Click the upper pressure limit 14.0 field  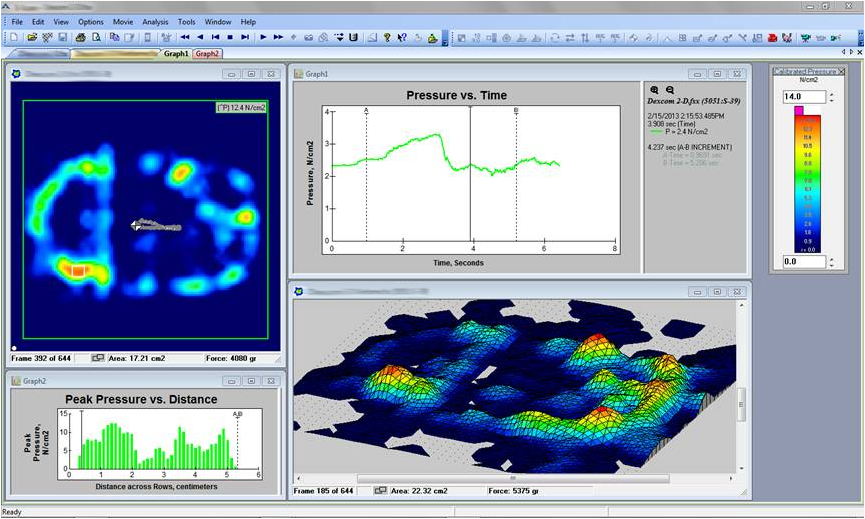point(804,97)
